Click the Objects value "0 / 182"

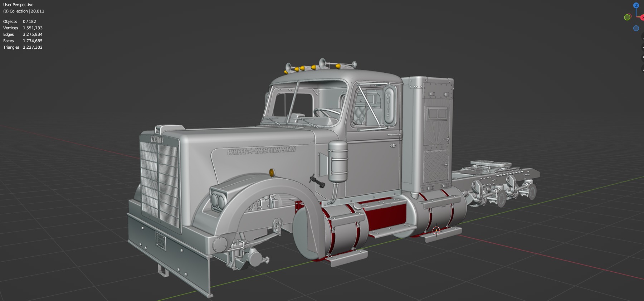[x=29, y=21]
